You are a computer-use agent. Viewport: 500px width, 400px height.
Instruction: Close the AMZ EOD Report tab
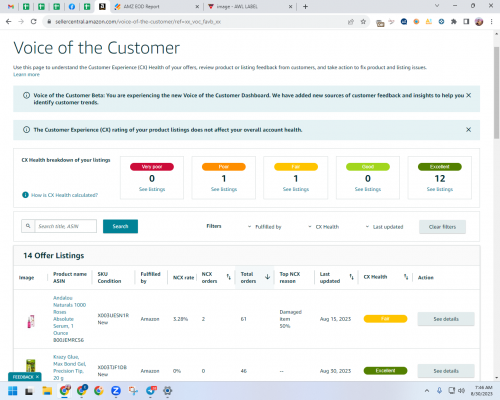pyautogui.click(x=197, y=6)
